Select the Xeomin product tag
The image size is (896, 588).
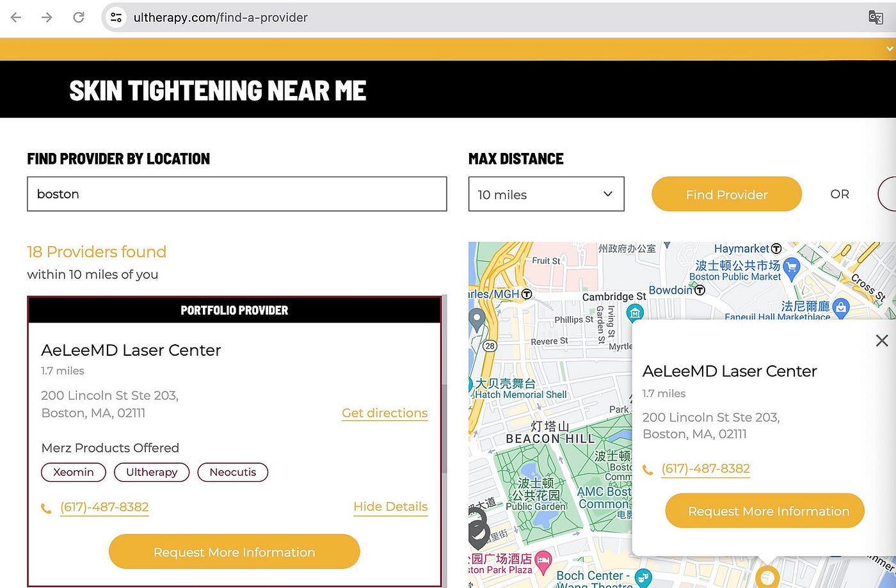click(x=74, y=472)
